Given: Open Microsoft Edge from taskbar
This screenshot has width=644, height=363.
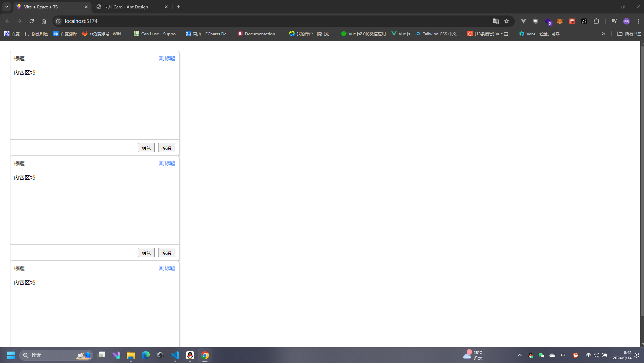Looking at the screenshot, I should point(146,355).
